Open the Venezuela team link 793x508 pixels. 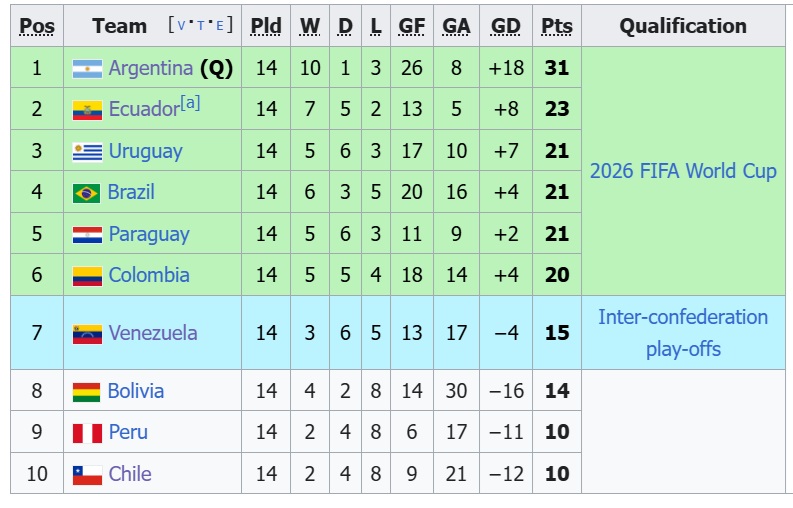click(153, 333)
